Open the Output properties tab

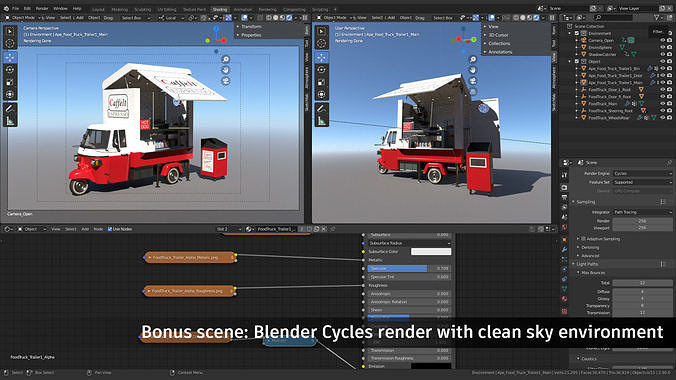[564, 198]
